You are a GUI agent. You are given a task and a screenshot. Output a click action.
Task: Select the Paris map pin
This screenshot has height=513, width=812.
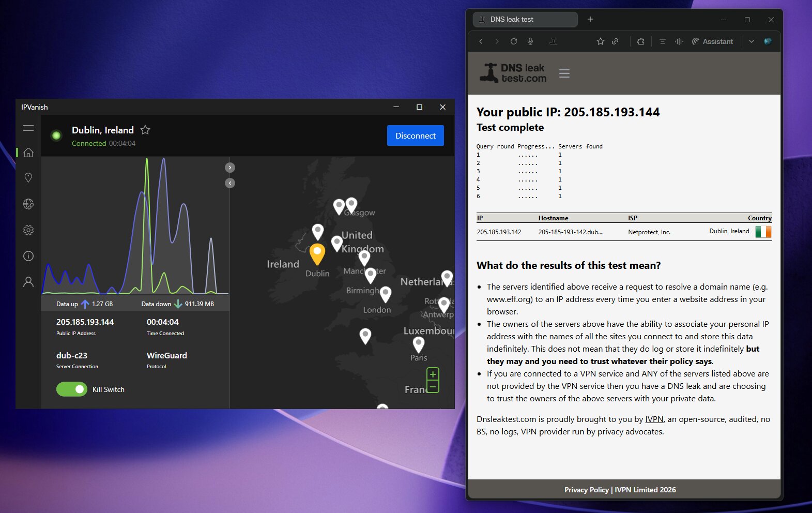[419, 344]
